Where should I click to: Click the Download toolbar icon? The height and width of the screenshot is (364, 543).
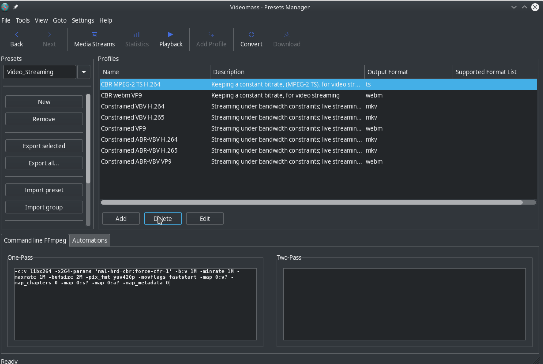(286, 39)
